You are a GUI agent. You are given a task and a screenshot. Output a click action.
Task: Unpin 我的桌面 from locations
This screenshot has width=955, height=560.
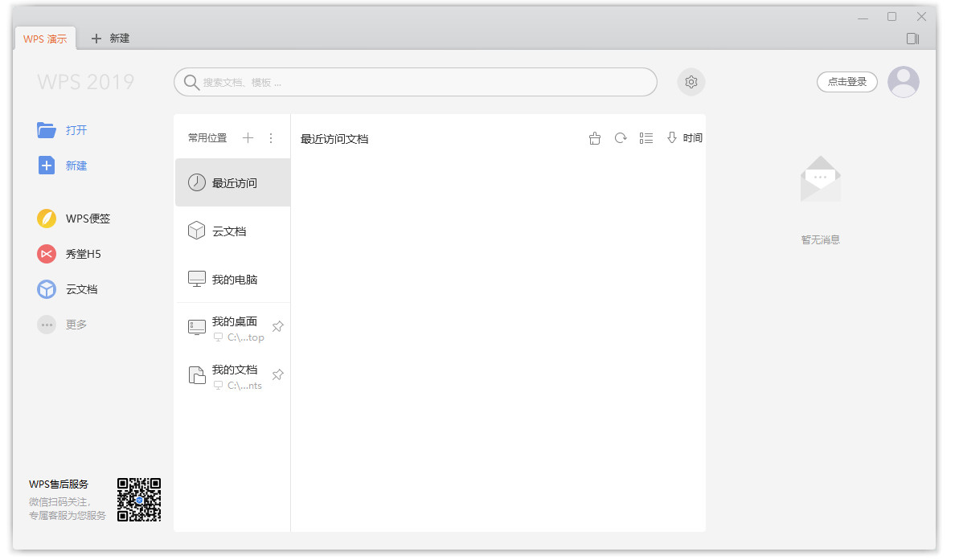277,327
